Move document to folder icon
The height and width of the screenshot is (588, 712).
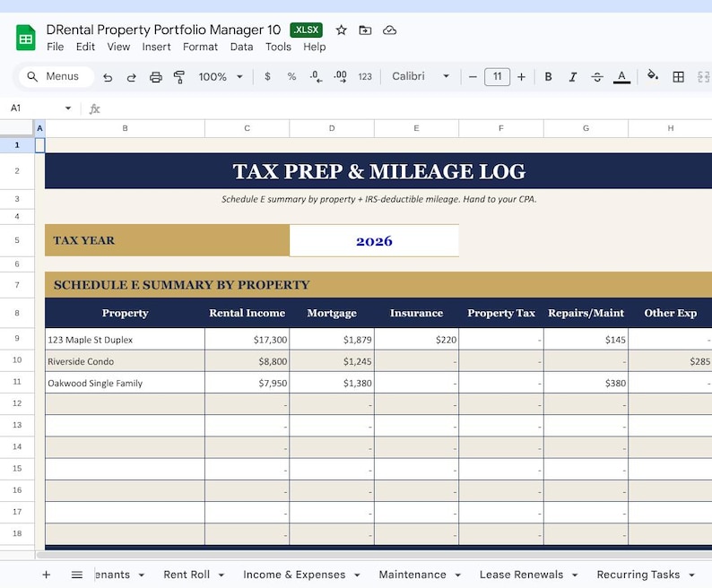coord(365,30)
